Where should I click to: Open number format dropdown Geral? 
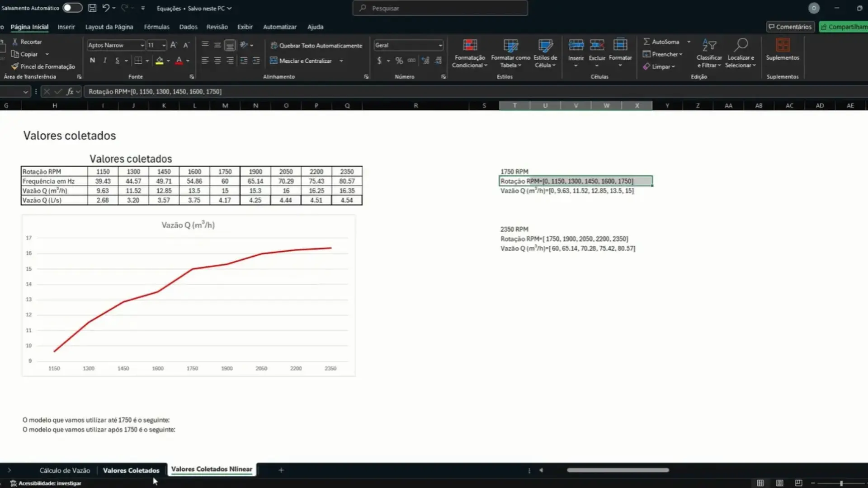tap(440, 45)
